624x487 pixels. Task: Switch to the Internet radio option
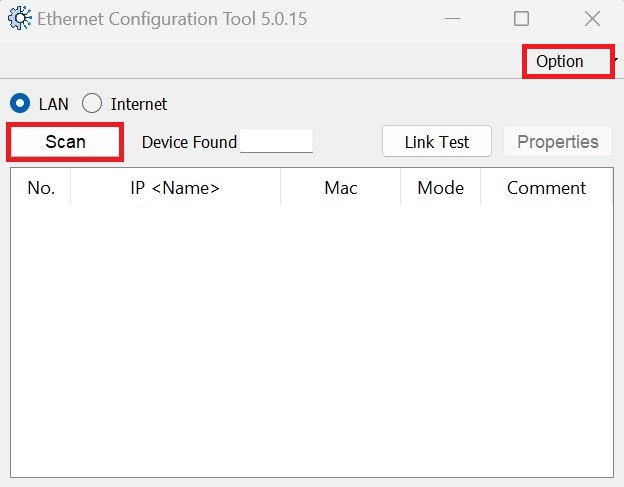pyautogui.click(x=92, y=103)
